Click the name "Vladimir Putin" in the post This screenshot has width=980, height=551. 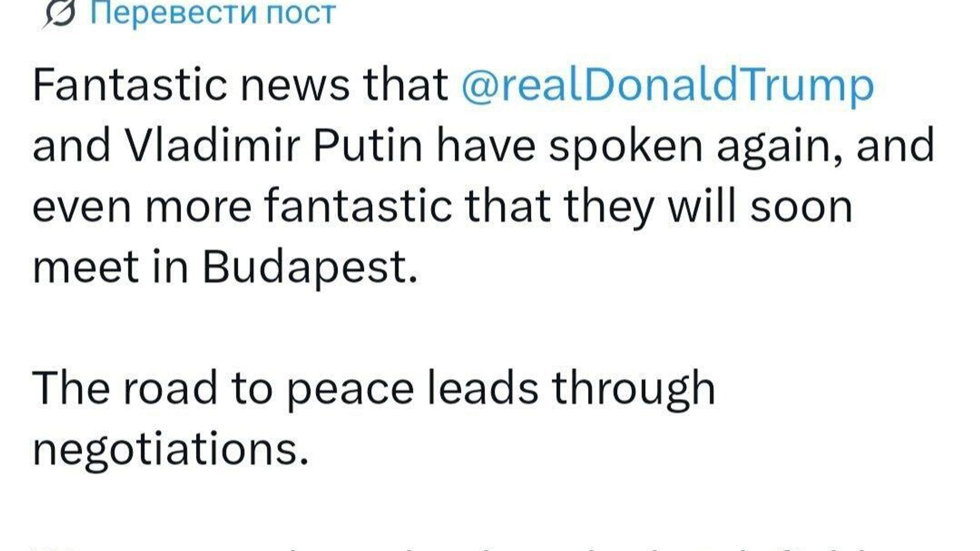tap(274, 146)
